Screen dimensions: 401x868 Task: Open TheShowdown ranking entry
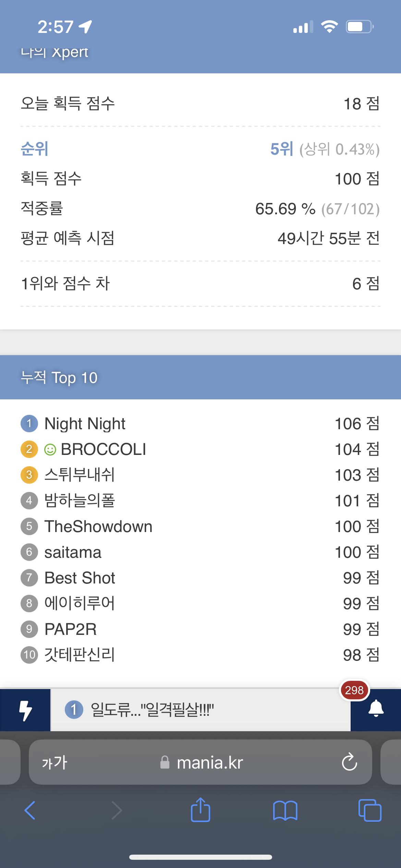(98, 527)
